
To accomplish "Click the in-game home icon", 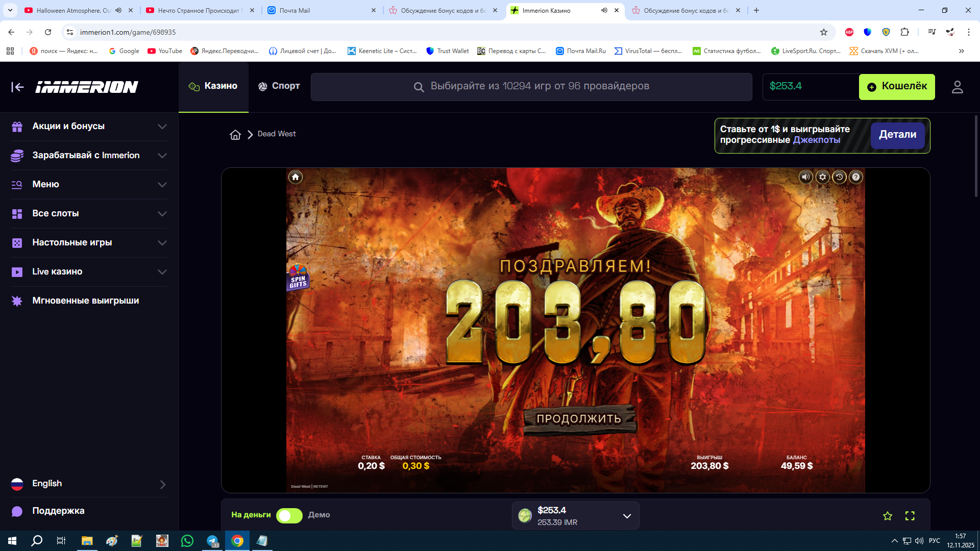I will [x=295, y=177].
